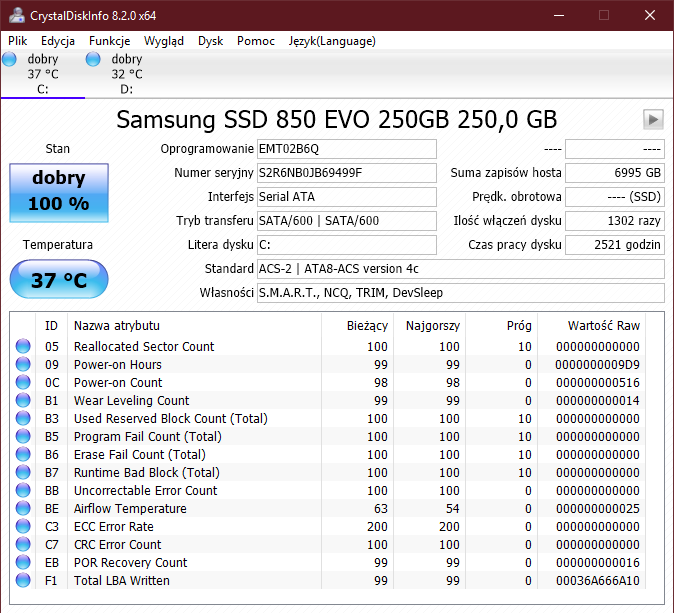Click the serial number field S2R6NB0JB69499F

(x=347, y=173)
